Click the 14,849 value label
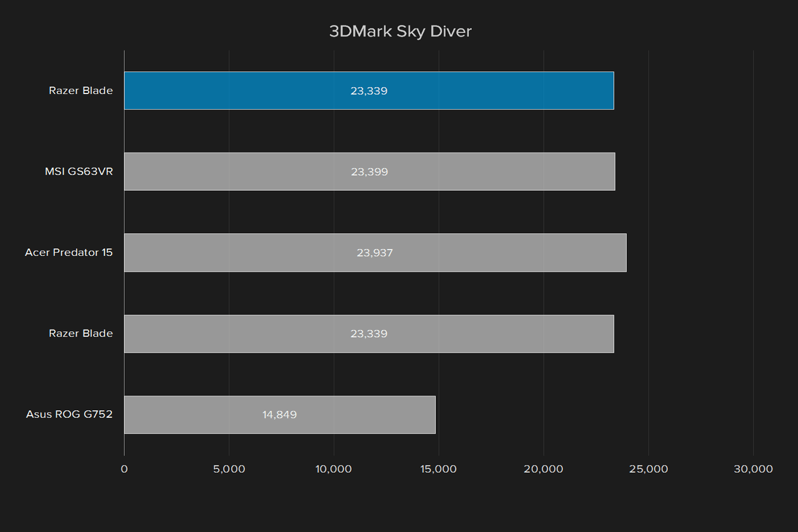798x532 pixels. [x=280, y=415]
